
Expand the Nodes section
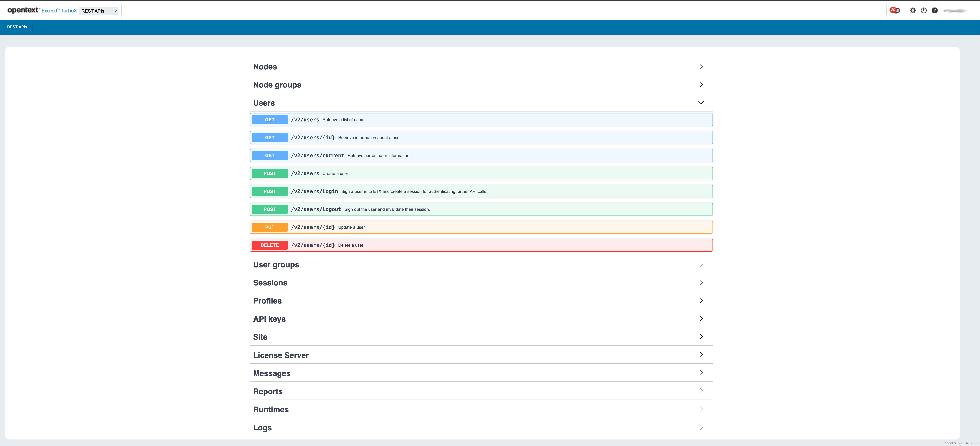tap(481, 67)
